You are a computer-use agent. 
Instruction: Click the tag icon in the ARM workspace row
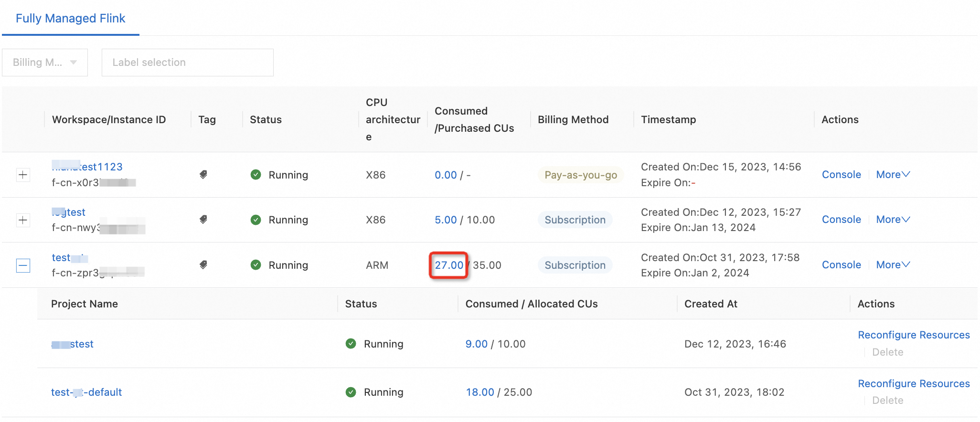click(x=203, y=265)
